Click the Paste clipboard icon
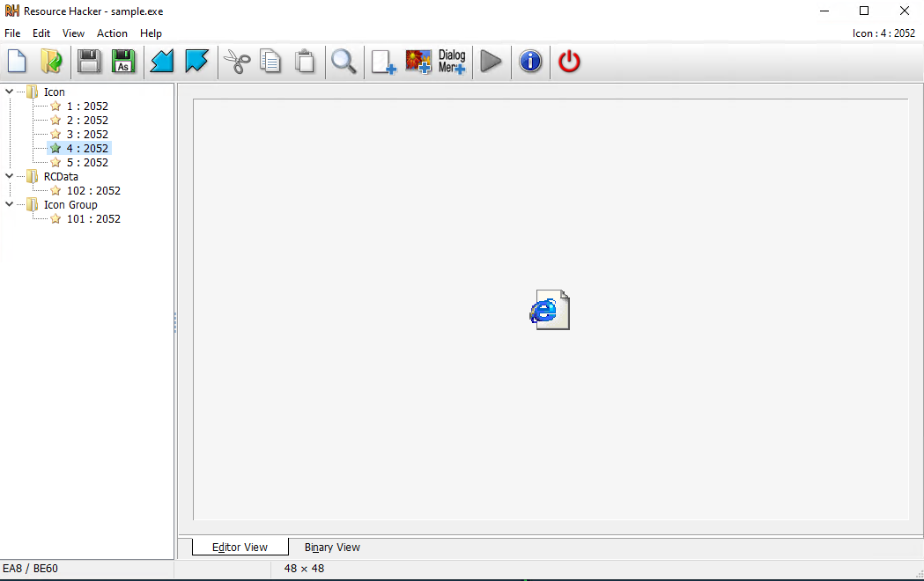Image resolution: width=924 pixels, height=581 pixels. 305,62
